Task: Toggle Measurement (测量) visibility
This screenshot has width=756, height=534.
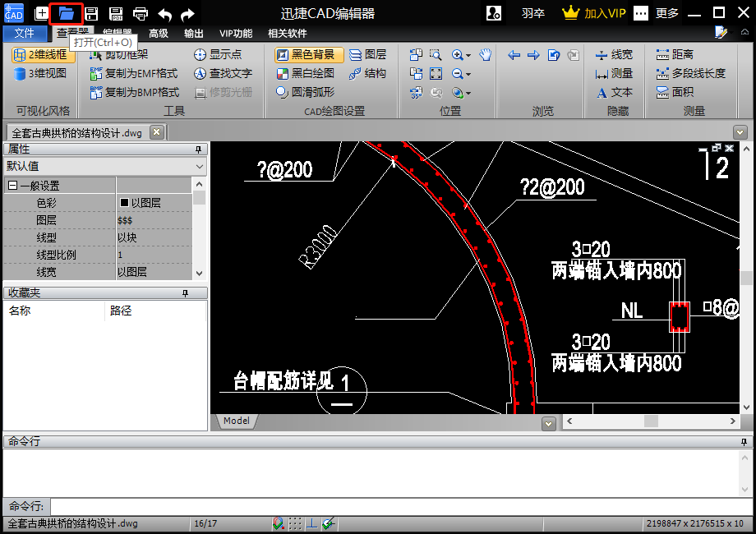Action: click(614, 73)
